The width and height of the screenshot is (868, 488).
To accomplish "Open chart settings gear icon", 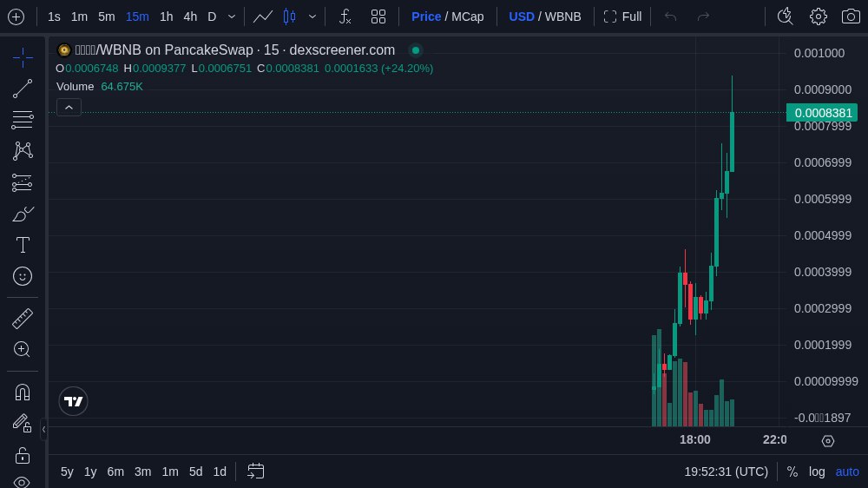I will coord(818,16).
